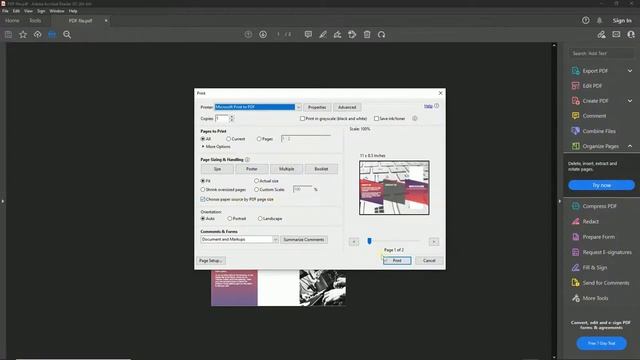Click Summarize Comments button
Viewport: 640px width, 360px height.
(x=304, y=240)
